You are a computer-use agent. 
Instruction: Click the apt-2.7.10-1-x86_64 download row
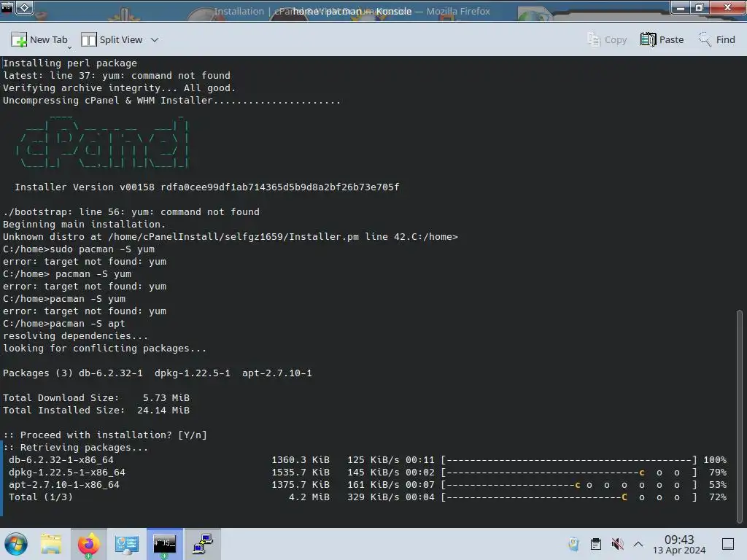point(368,485)
